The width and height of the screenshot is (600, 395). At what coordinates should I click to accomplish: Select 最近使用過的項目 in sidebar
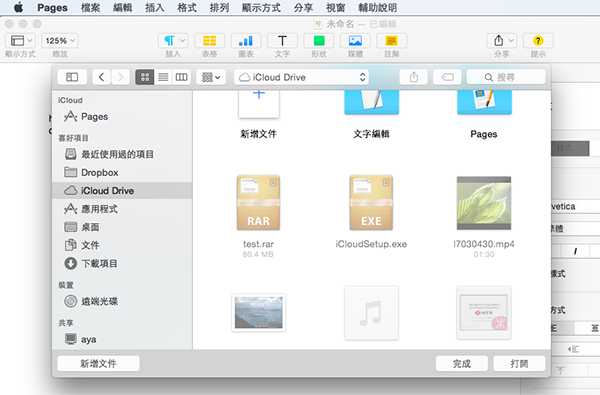[x=122, y=154]
